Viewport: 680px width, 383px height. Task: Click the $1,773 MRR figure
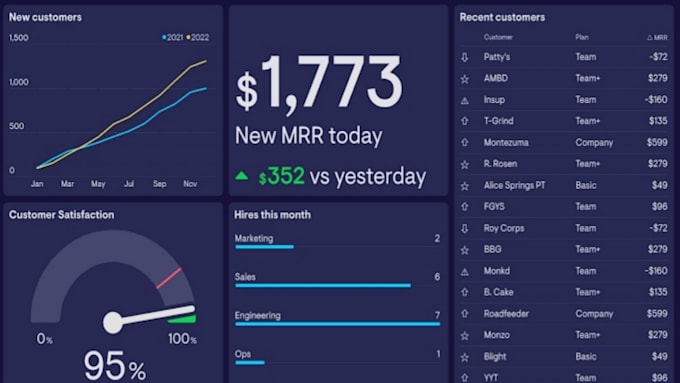pos(319,85)
